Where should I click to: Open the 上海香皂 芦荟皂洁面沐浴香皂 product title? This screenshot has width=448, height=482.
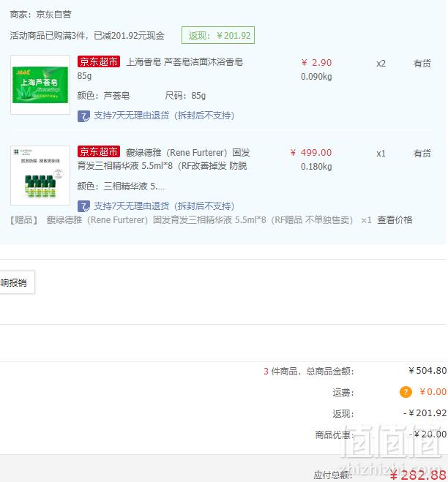pyautogui.click(x=160, y=69)
